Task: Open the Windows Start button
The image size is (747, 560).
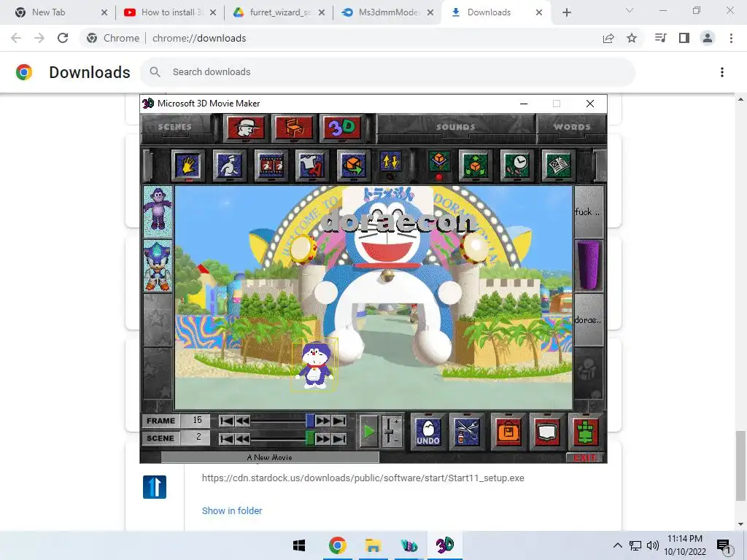Action: click(x=299, y=545)
